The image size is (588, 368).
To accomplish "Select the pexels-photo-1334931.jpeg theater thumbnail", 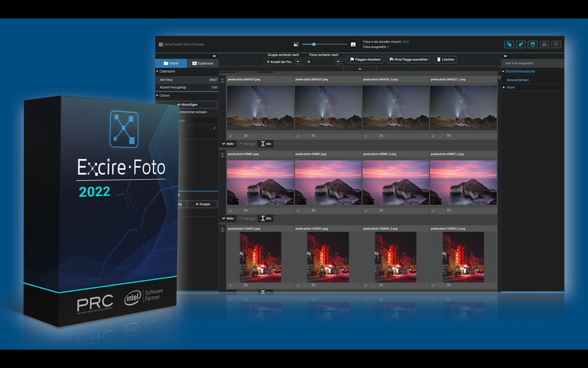I will click(260, 257).
